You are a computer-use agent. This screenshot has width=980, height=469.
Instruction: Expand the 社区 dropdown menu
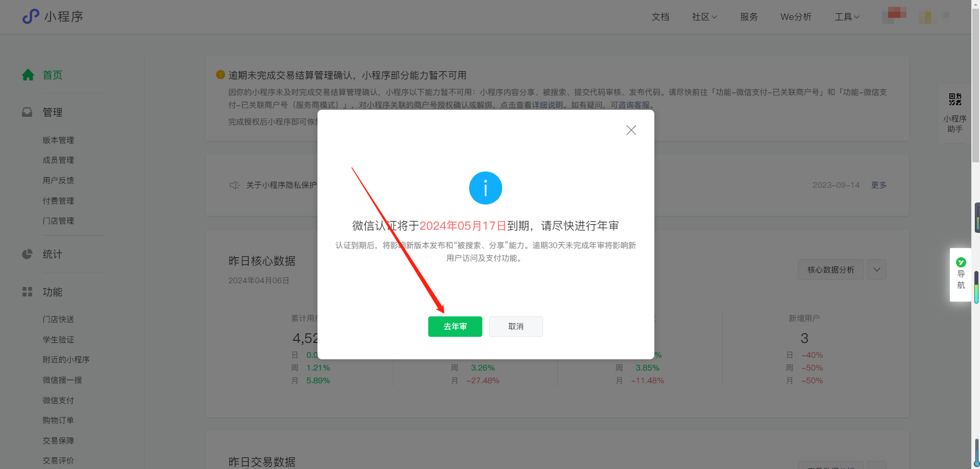click(x=704, y=17)
